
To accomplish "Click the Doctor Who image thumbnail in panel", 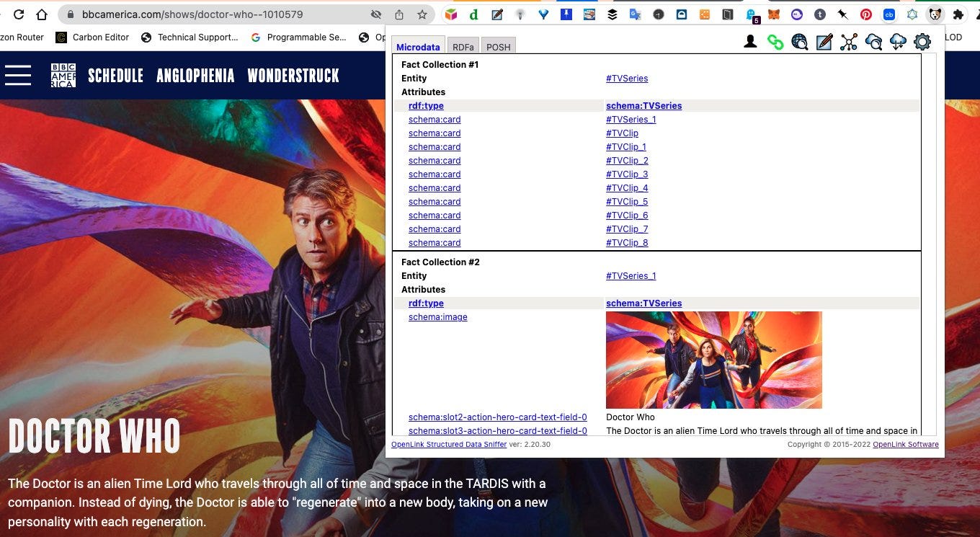I will pyautogui.click(x=713, y=360).
